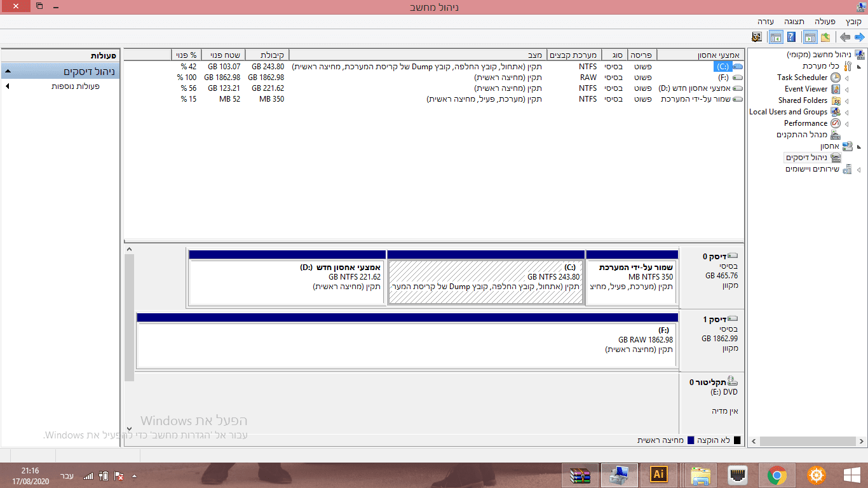Screen dimensions: 868x488
Task: Open Adobe Illustrator from the taskbar
Action: click(658, 475)
